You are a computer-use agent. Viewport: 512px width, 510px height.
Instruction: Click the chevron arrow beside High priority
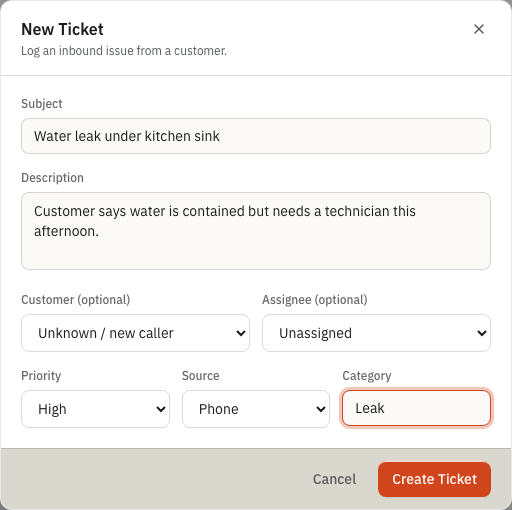pyautogui.click(x=161, y=409)
